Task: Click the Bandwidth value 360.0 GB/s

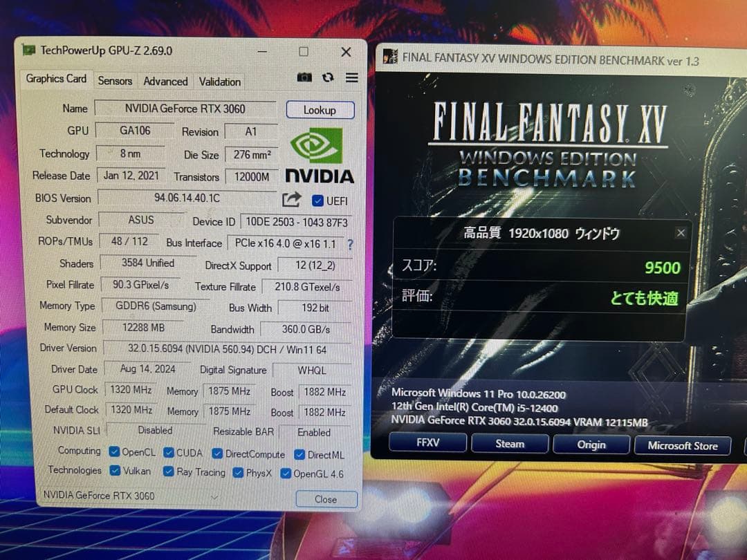Action: pyautogui.click(x=306, y=329)
